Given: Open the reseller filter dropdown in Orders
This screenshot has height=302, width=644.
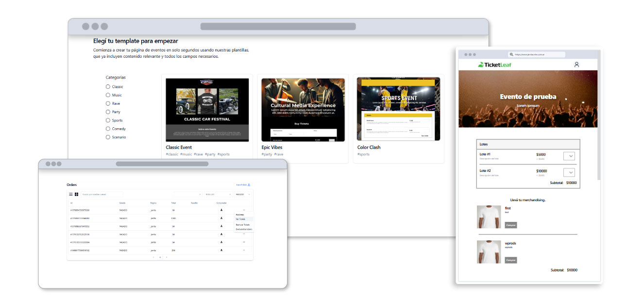Looking at the screenshot, I should pos(218,194).
